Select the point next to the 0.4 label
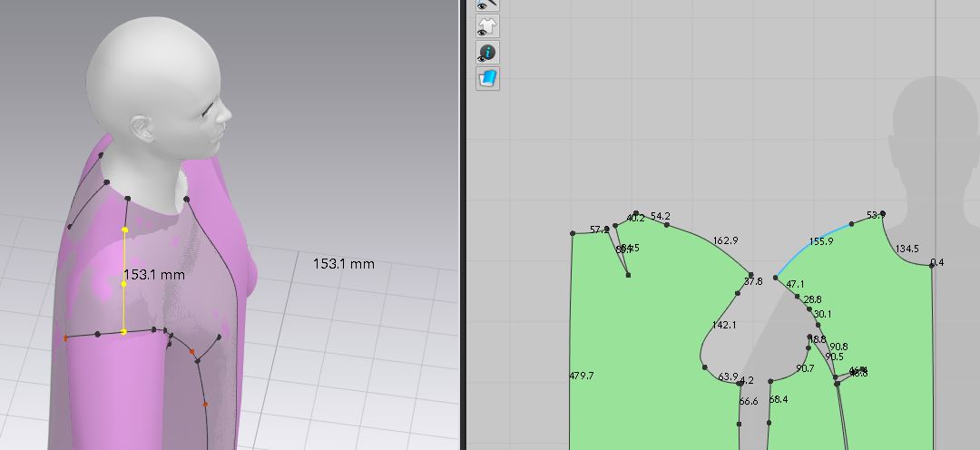This screenshot has height=450, width=980. point(931,266)
